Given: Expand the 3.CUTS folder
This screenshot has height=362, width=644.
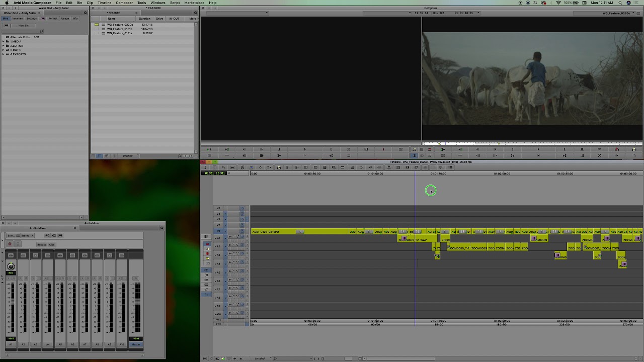Looking at the screenshot, I should [4, 50].
